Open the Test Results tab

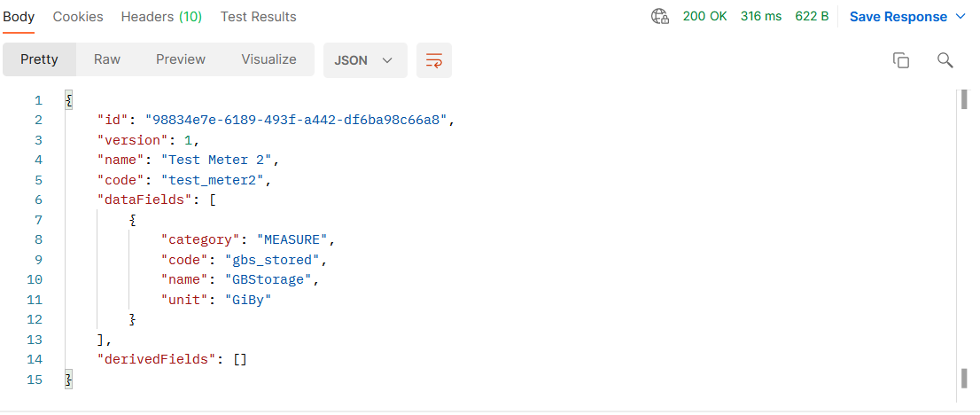pos(258,17)
